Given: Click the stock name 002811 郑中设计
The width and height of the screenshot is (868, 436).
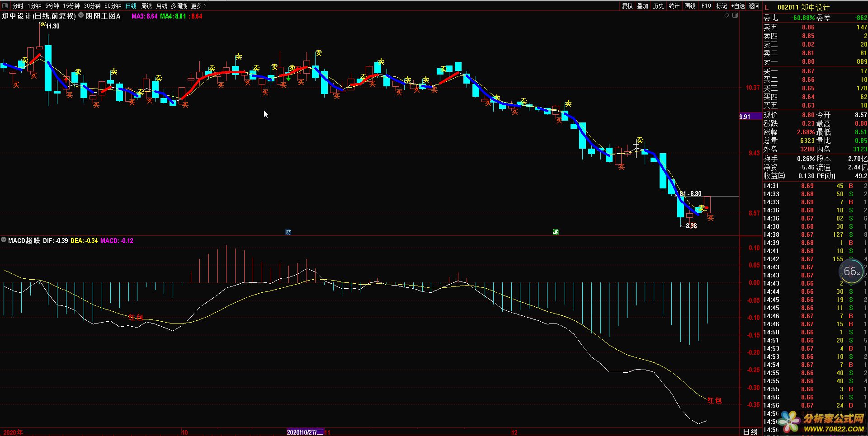Looking at the screenshot, I should tap(803, 7).
